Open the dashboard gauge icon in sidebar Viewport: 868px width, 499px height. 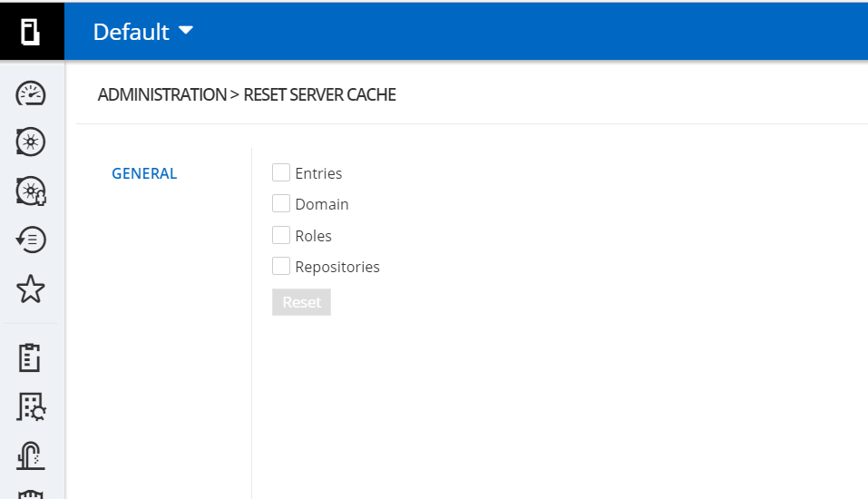(x=32, y=93)
